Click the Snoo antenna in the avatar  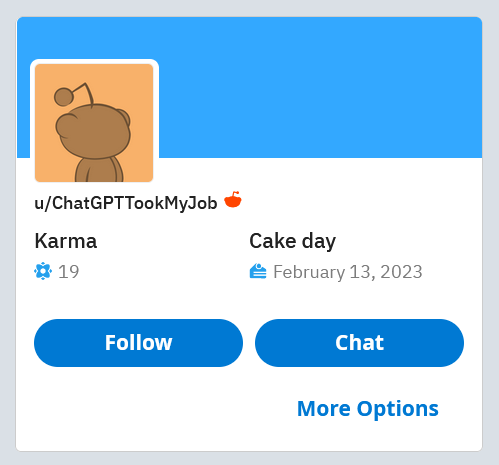click(x=74, y=94)
